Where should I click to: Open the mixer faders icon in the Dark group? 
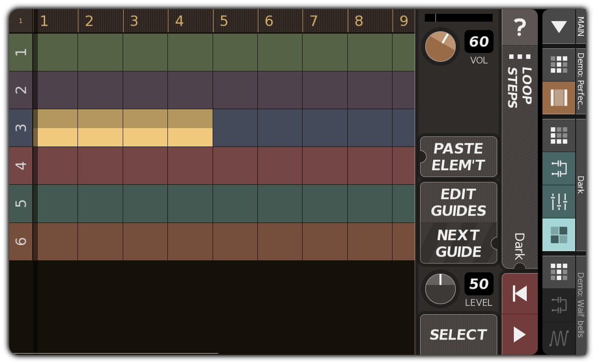coord(559,201)
